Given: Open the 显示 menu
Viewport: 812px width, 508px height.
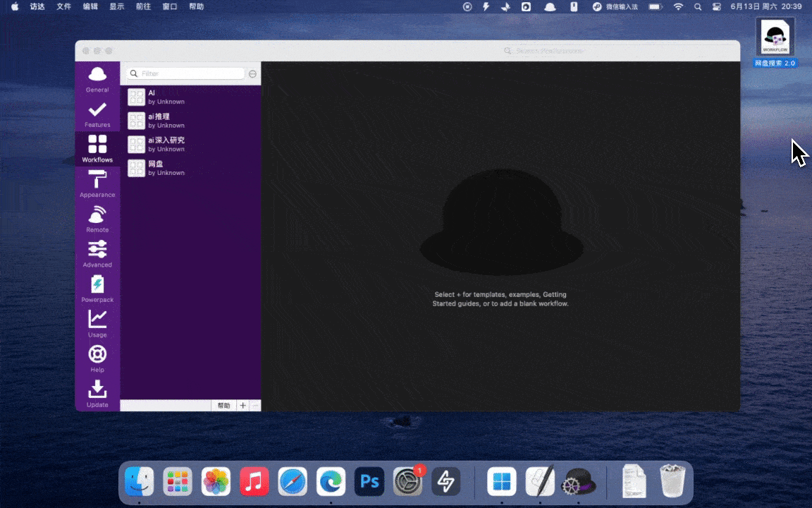Looking at the screenshot, I should pyautogui.click(x=116, y=7).
